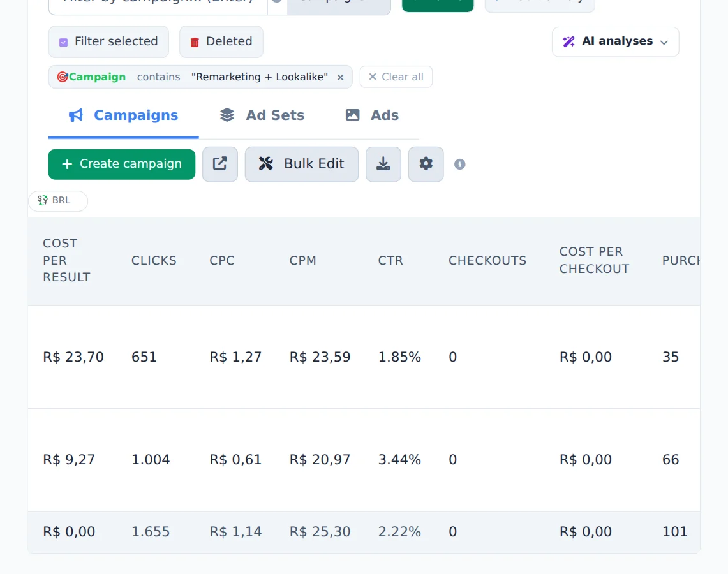Click the Campaign label in filter chip
Viewport: 728px width, 574px height.
pyautogui.click(x=97, y=77)
